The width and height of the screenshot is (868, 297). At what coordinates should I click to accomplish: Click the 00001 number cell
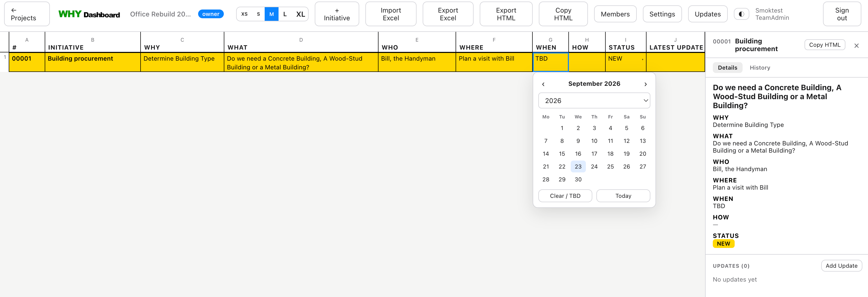tap(27, 62)
